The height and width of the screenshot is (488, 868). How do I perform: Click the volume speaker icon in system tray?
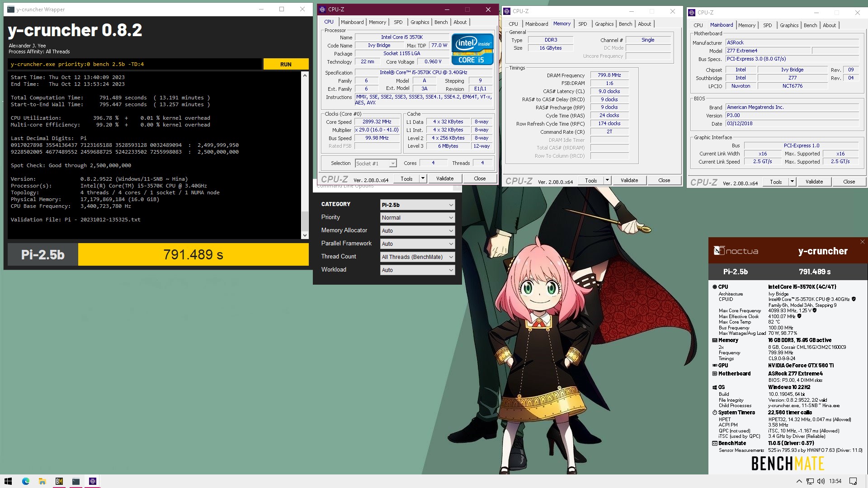(x=821, y=481)
